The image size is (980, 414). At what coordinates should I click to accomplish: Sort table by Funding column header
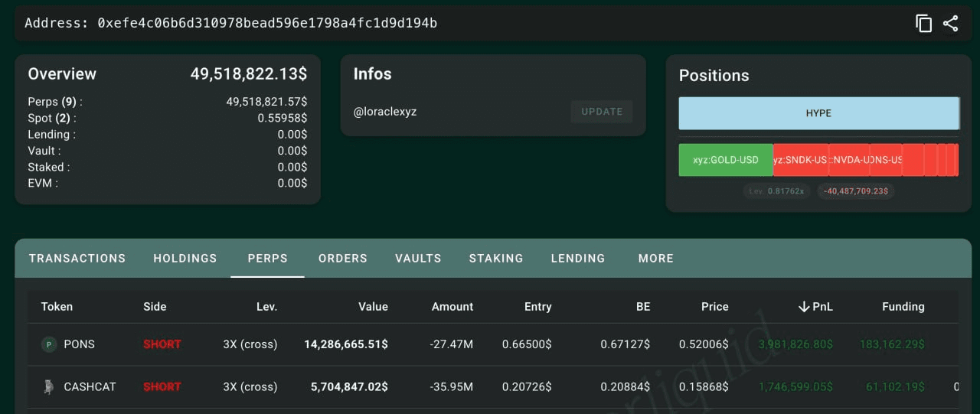pyautogui.click(x=903, y=307)
